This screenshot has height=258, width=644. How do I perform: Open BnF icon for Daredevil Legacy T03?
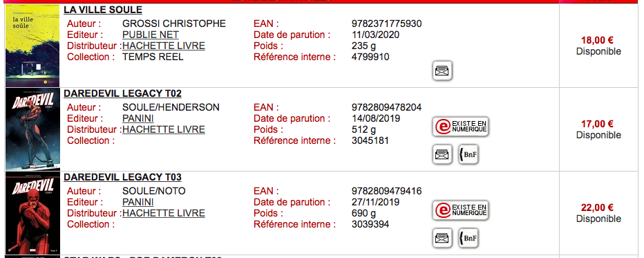[468, 238]
